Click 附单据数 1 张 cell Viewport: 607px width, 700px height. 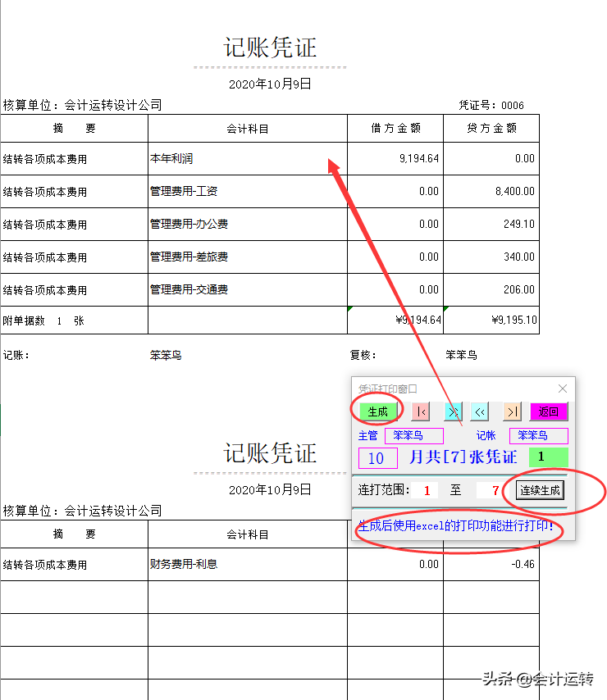click(74, 320)
